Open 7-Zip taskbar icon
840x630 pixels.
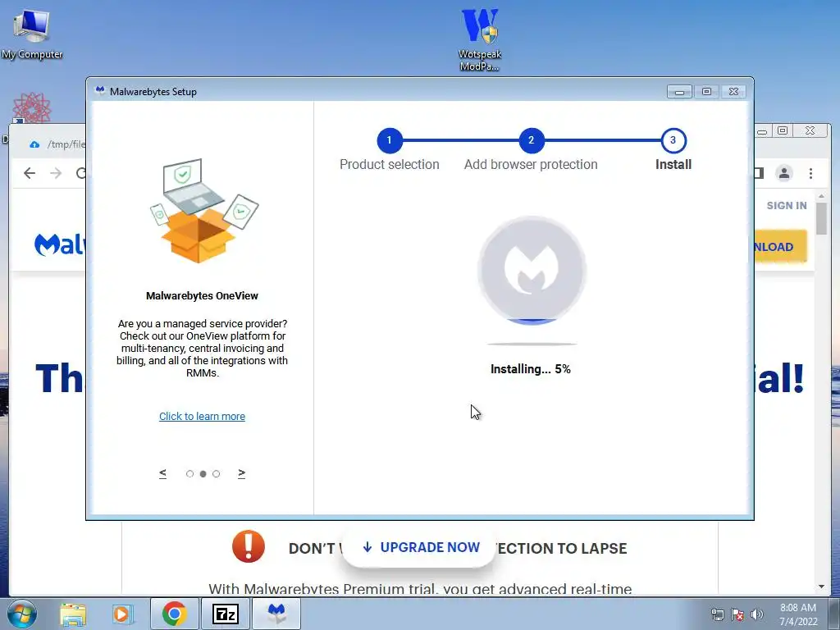(x=225, y=614)
